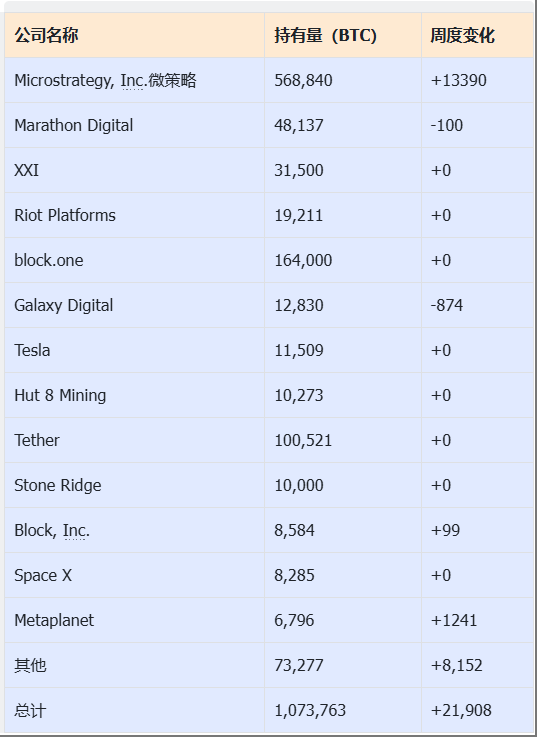The height and width of the screenshot is (737, 537).
Task: Select Tether holdings value 100,521
Action: [303, 440]
